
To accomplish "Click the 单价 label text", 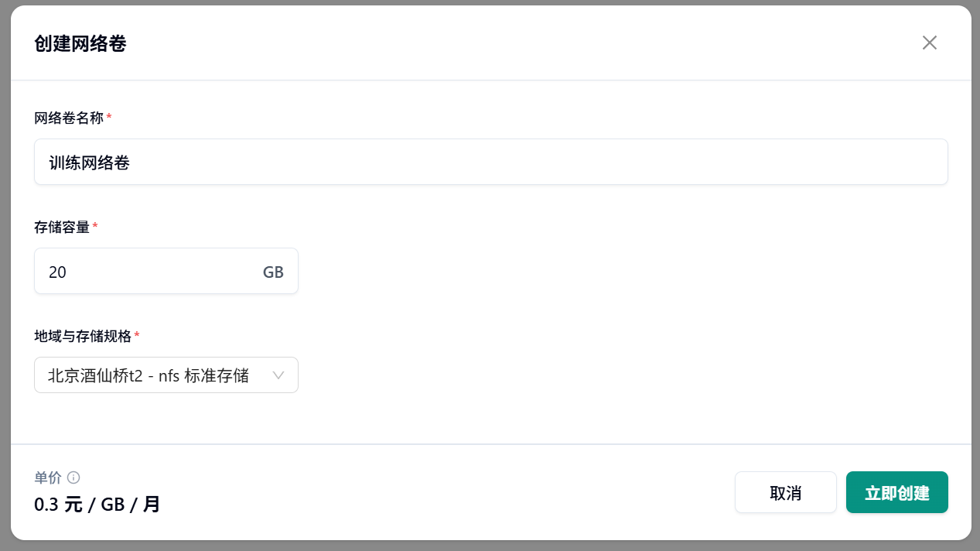I will click(48, 477).
